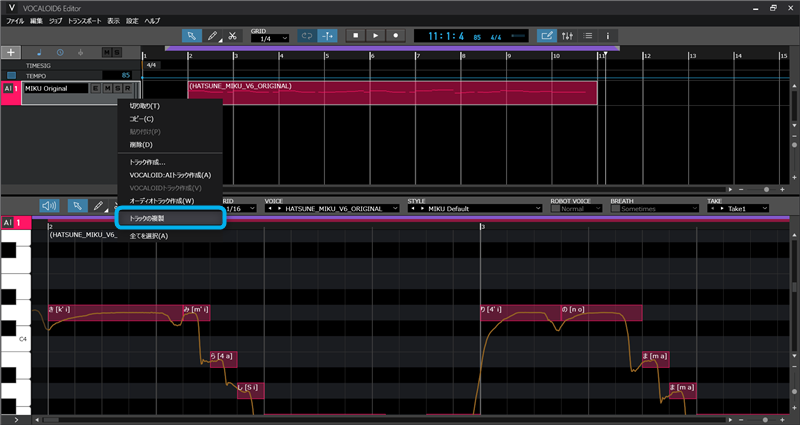
Task: Open the editor grid 1/16 dropdown
Action: (x=240, y=209)
